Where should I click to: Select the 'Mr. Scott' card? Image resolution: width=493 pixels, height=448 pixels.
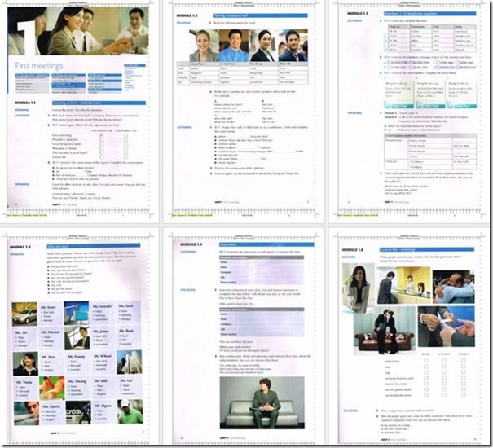pyautogui.click(x=51, y=314)
